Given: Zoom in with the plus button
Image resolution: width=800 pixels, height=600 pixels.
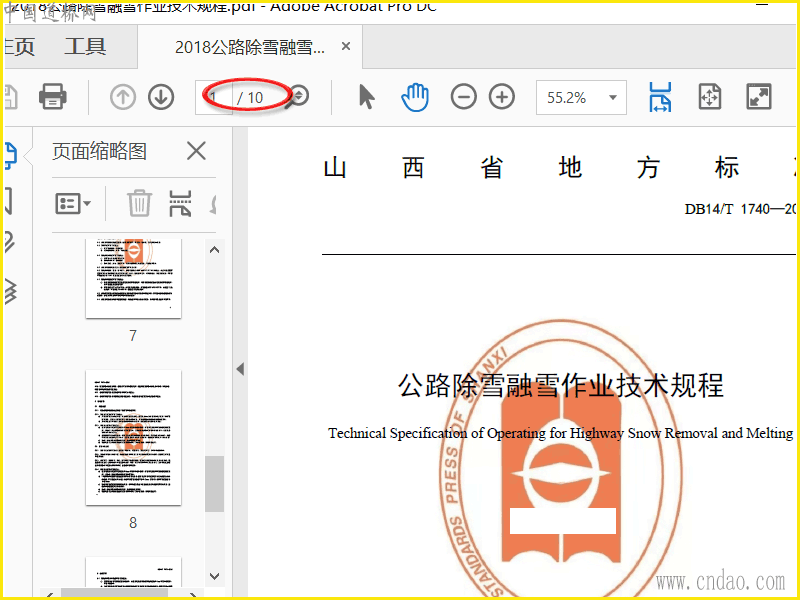Looking at the screenshot, I should pos(502,97).
